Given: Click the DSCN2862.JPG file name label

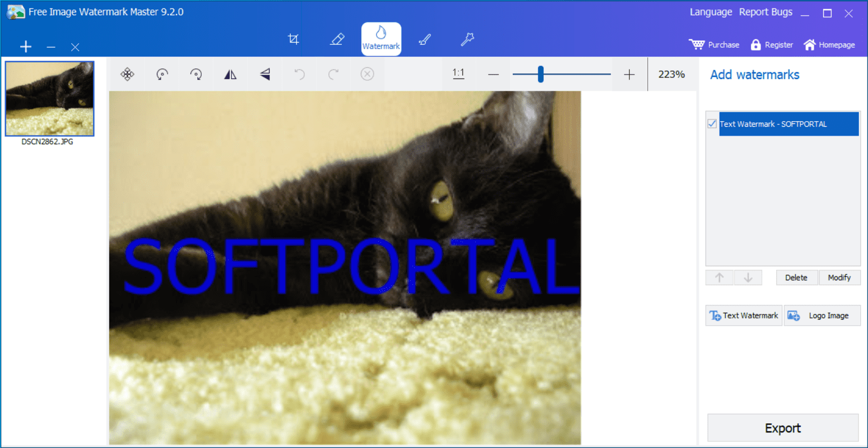Looking at the screenshot, I should 48,142.
